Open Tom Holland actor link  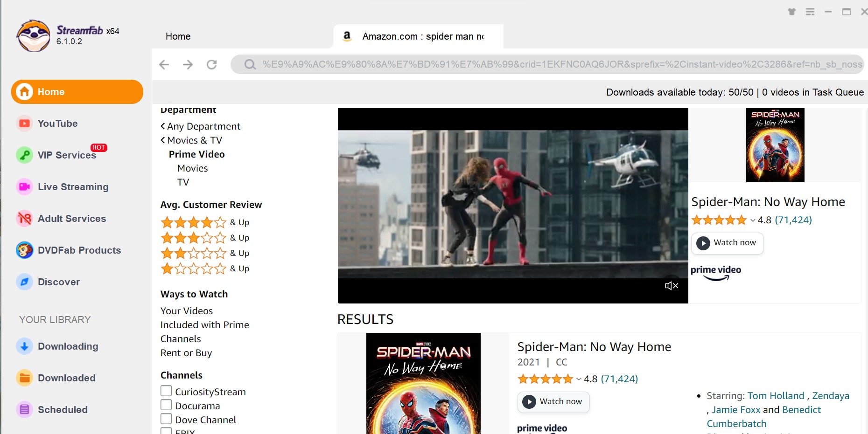click(x=776, y=396)
